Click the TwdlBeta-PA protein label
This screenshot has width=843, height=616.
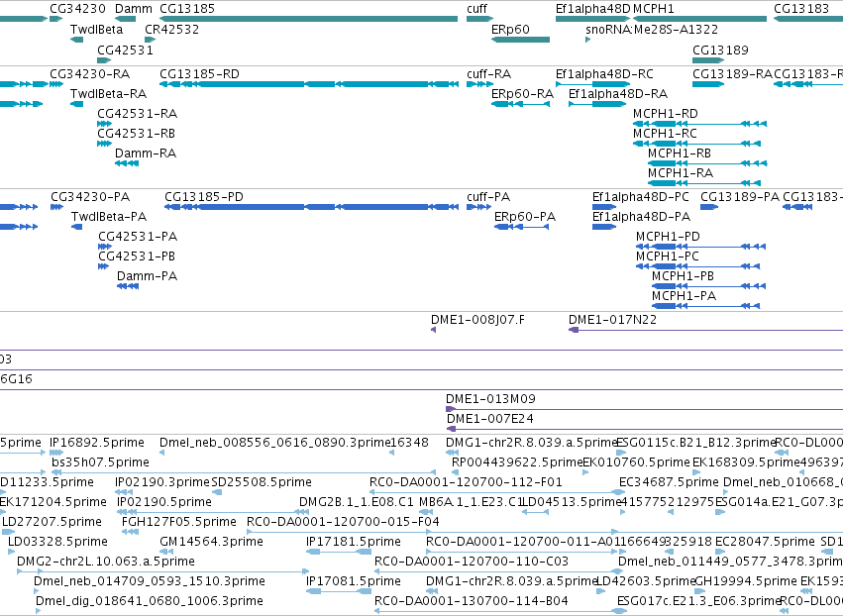(x=109, y=217)
